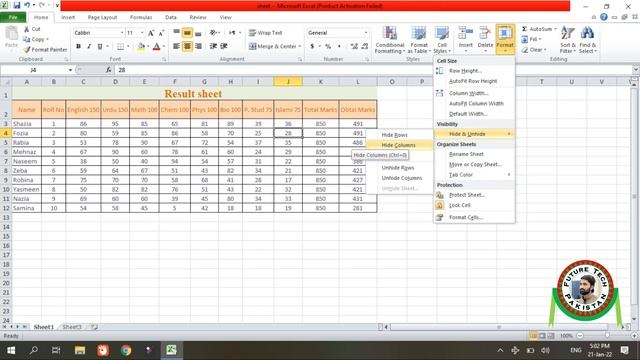Align text to the right
Viewport: 640px width, 360px height.
198,46
